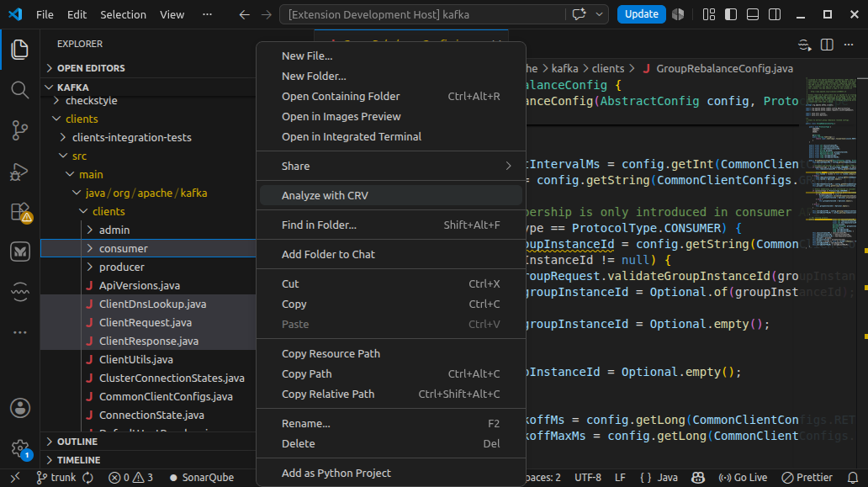Synchronize changes icon next to trunk
Screen dimensions: 868x487
tap(88, 477)
